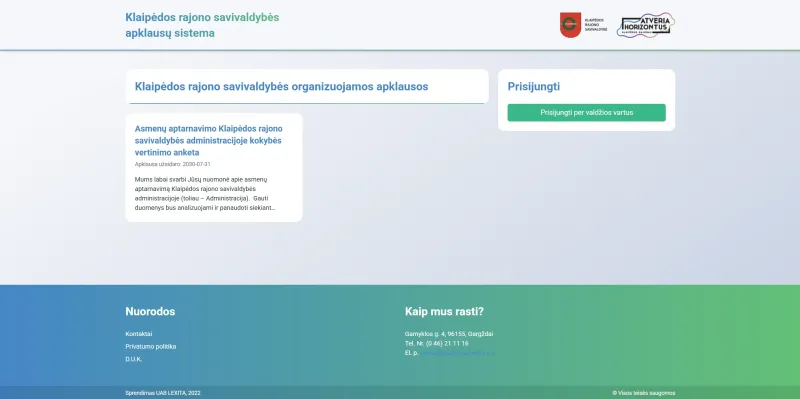The height and width of the screenshot is (399, 800).
Task: Open the Kontaktai footer link
Action: 139,334
